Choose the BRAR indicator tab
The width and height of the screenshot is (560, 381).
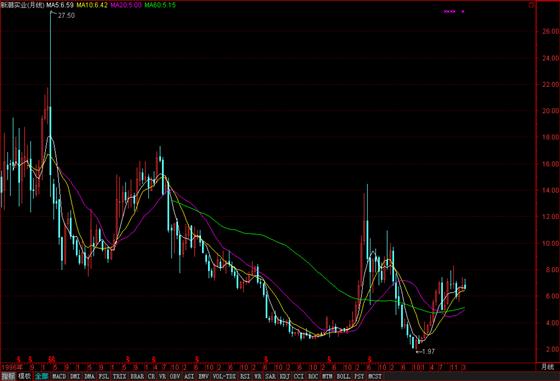point(137,376)
